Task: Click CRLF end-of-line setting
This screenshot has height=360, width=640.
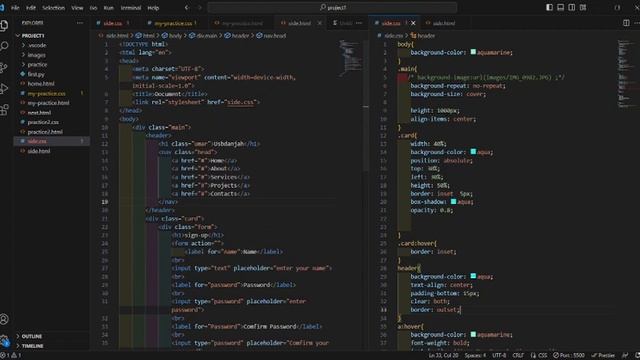Action: click(518, 356)
